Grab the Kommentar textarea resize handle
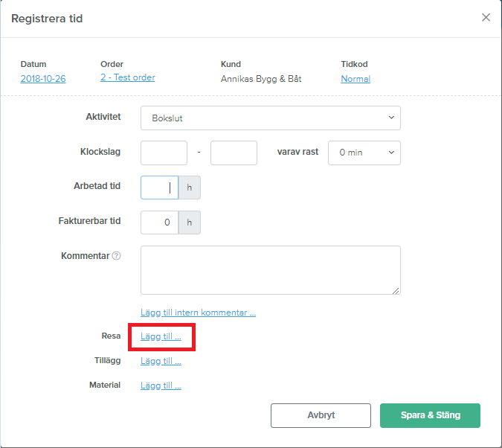 pos(396,290)
